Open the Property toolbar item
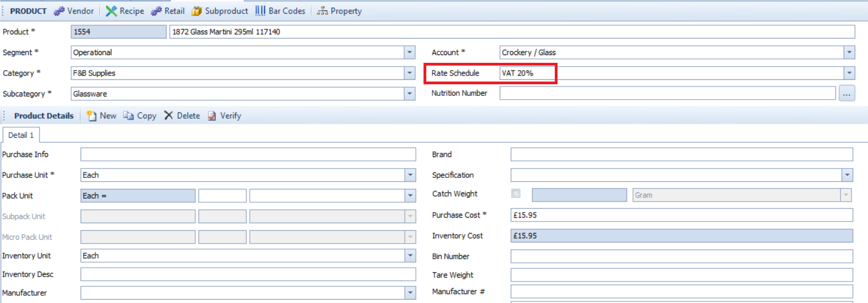The height and width of the screenshot is (303, 868). coord(339,11)
